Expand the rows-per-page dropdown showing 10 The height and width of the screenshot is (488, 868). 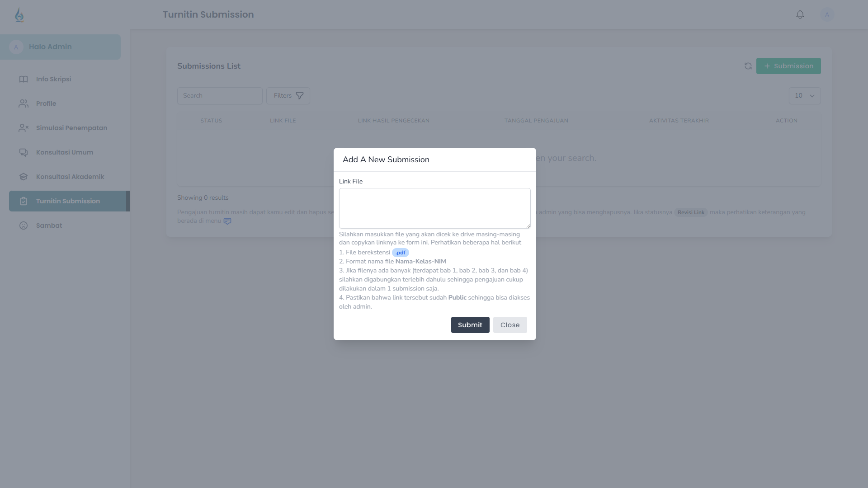point(805,96)
